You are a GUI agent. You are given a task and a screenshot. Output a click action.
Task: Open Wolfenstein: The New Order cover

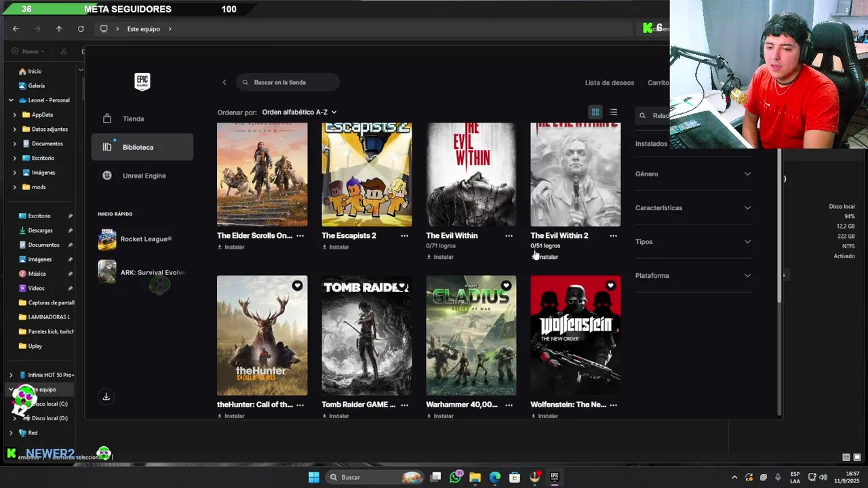tap(575, 335)
